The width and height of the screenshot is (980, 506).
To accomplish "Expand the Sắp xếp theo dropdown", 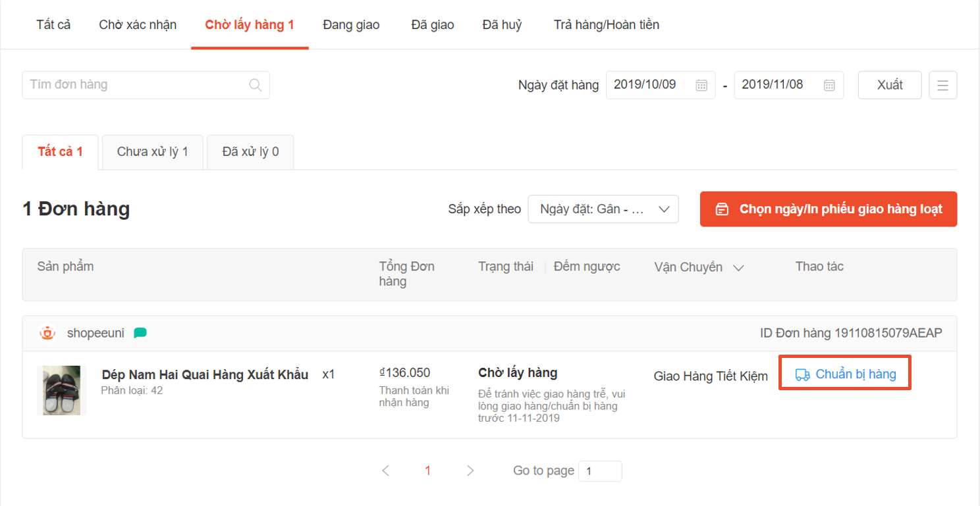I will (x=603, y=209).
